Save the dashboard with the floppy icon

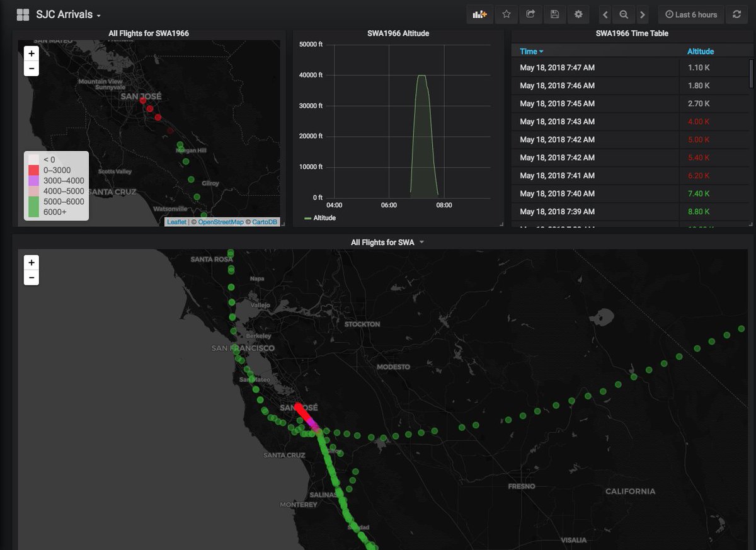pyautogui.click(x=554, y=14)
